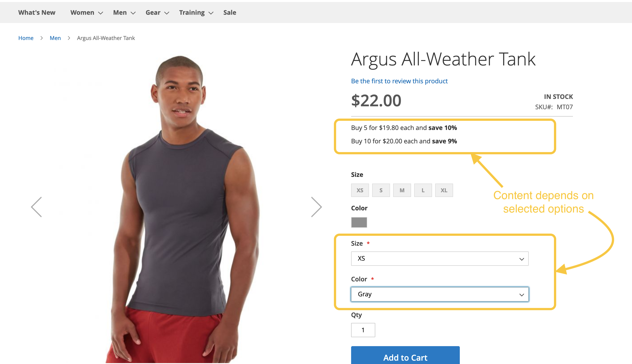The height and width of the screenshot is (364, 632).
Task: Open the Size dropdown showing XS
Action: coord(439,259)
